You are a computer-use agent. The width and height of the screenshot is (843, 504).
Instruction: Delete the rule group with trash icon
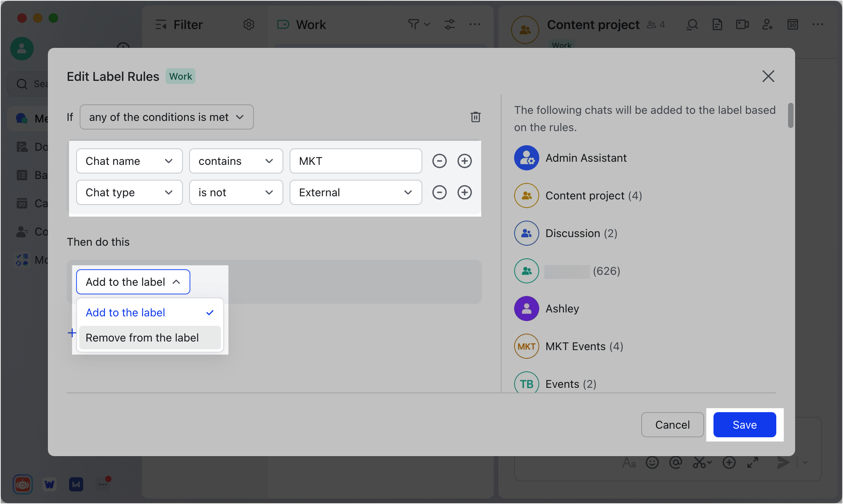coord(475,117)
